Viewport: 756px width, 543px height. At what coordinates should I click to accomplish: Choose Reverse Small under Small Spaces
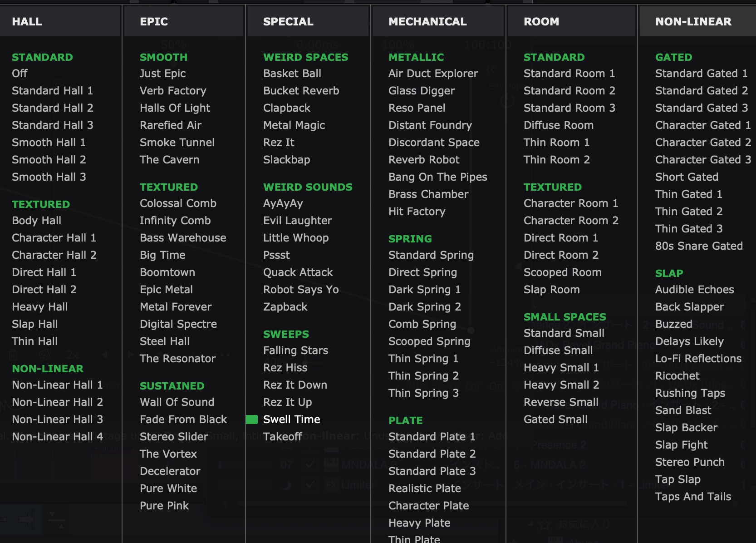tap(561, 402)
